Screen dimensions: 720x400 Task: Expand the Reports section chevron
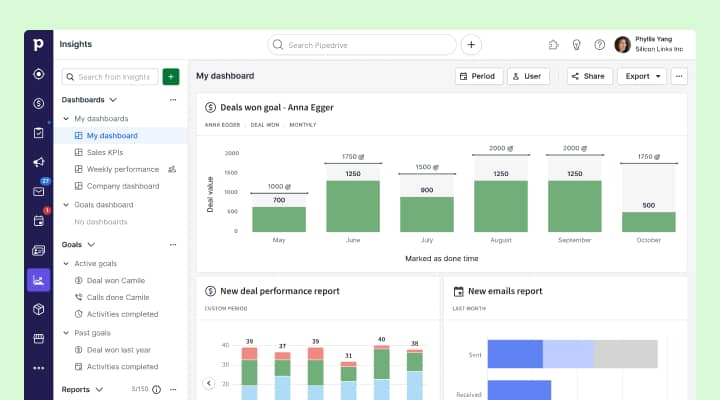tap(98, 390)
